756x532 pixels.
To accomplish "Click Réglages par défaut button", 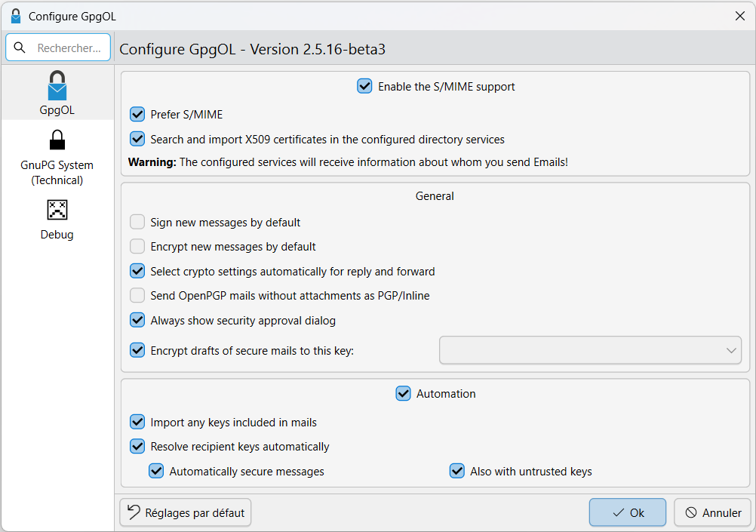I will click(186, 512).
